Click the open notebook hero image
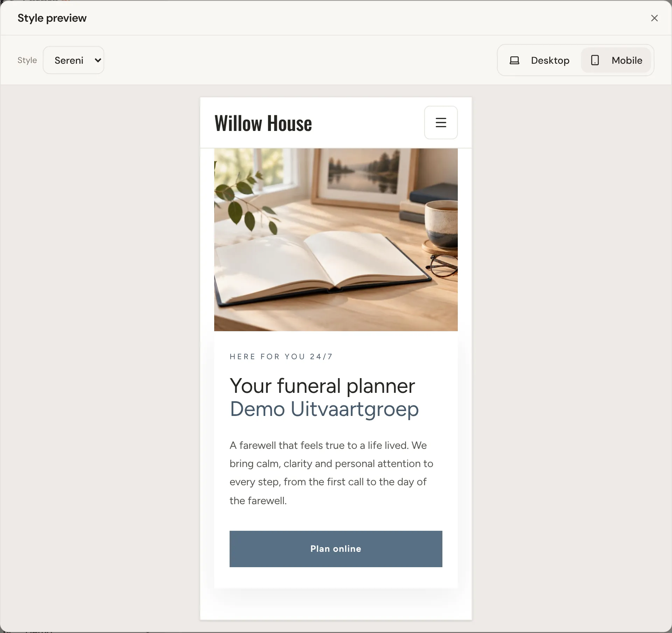The width and height of the screenshot is (672, 633). pos(336,239)
